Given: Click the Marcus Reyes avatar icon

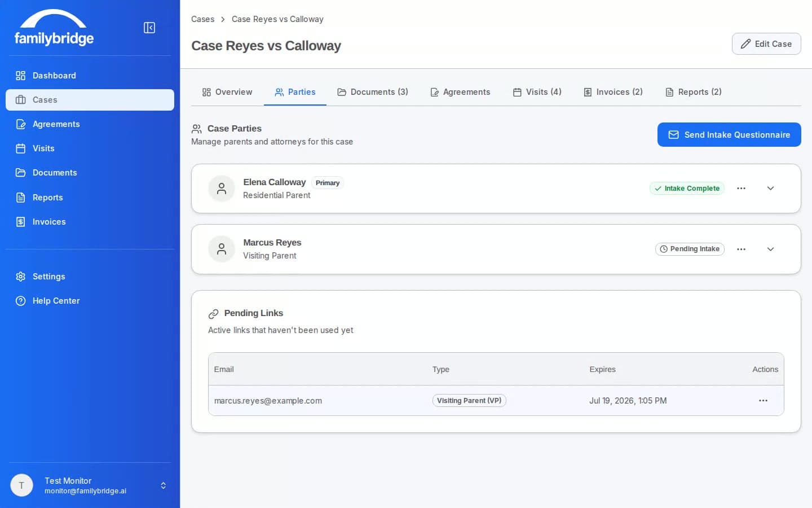Looking at the screenshot, I should [222, 249].
